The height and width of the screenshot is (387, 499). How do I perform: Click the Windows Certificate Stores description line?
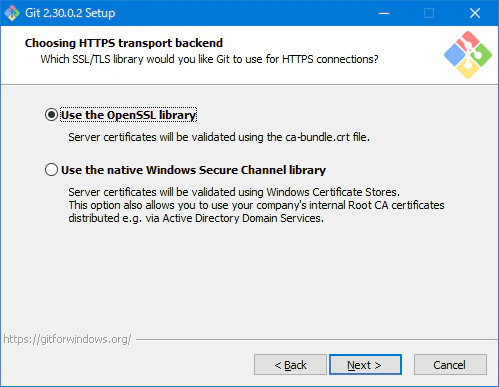click(234, 192)
